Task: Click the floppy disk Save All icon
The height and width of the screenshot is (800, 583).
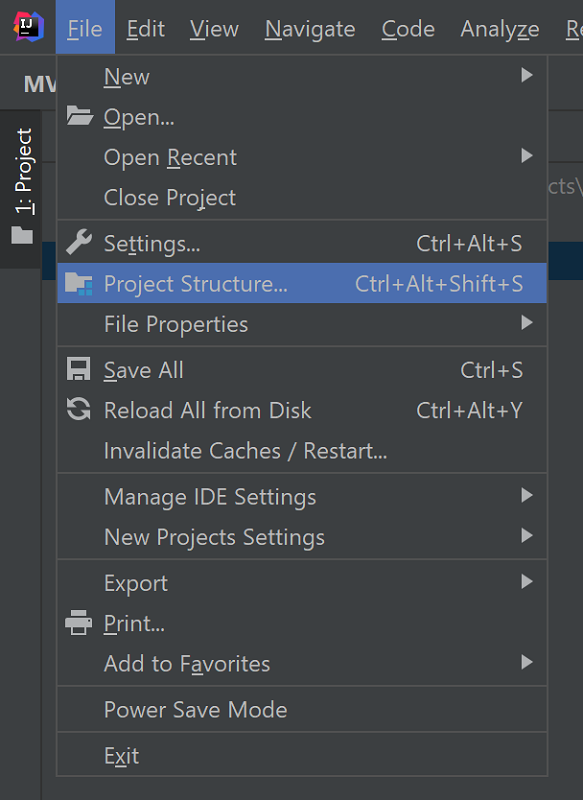Action: coord(79,369)
